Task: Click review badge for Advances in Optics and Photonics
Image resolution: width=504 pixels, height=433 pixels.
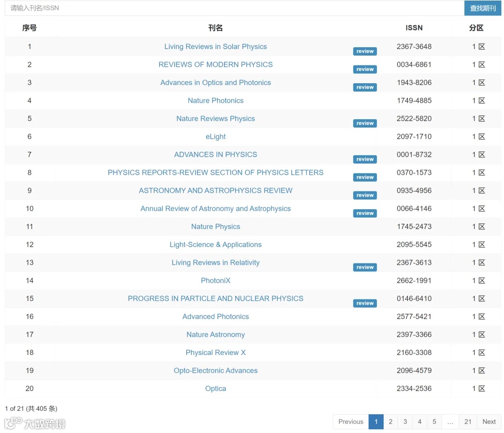Action: click(365, 87)
